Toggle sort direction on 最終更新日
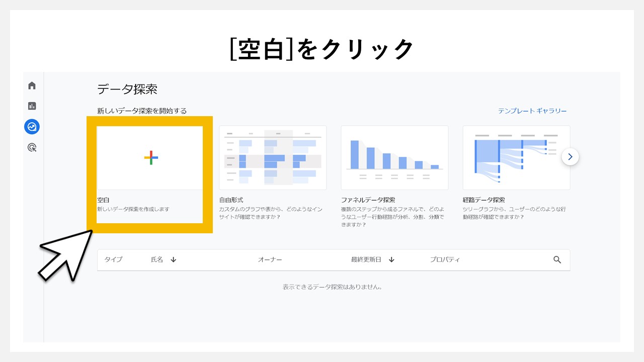The image size is (644, 362). click(392, 259)
